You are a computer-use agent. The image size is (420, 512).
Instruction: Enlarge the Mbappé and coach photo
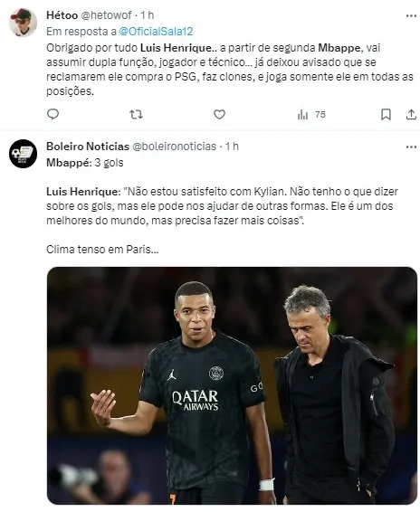[232, 385]
